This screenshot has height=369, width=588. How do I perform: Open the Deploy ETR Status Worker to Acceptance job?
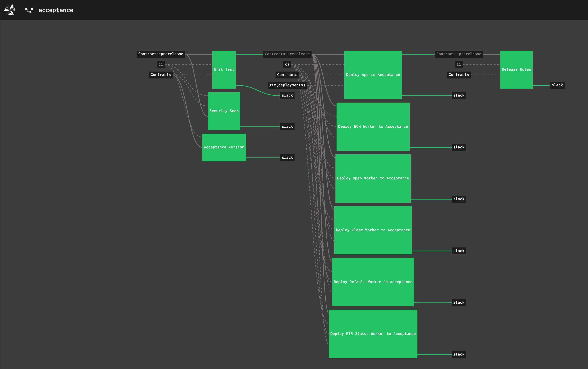(373, 333)
